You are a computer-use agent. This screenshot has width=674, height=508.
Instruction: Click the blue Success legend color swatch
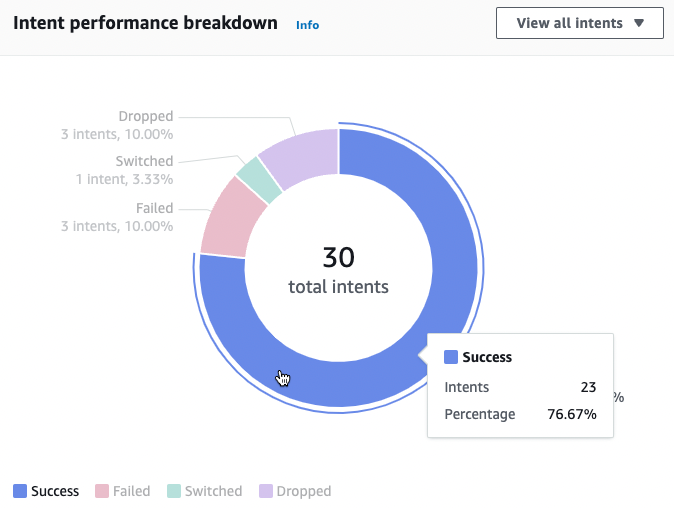[20, 491]
